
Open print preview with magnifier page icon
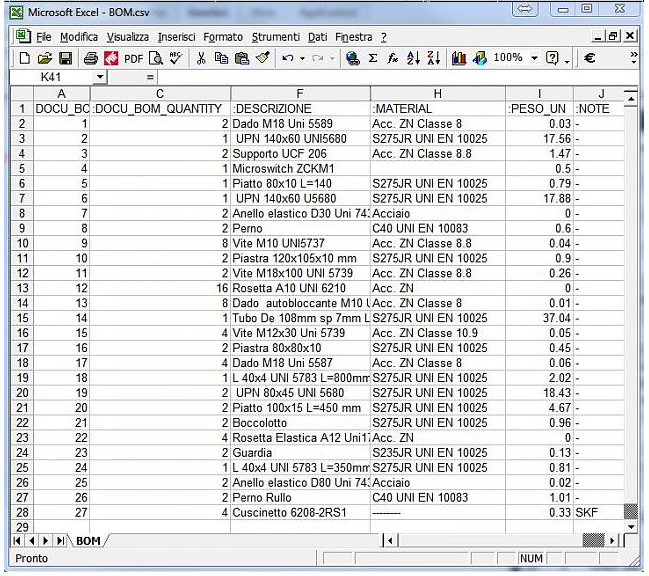point(156,58)
